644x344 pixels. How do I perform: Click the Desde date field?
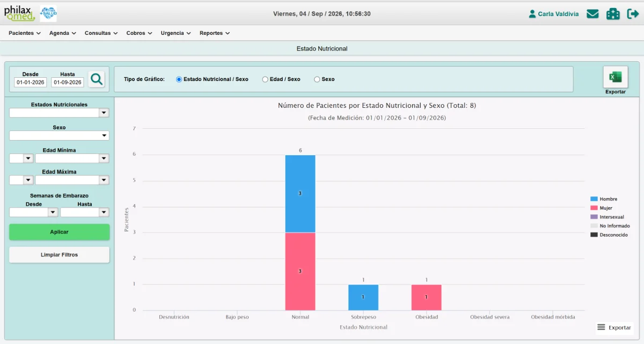(31, 83)
